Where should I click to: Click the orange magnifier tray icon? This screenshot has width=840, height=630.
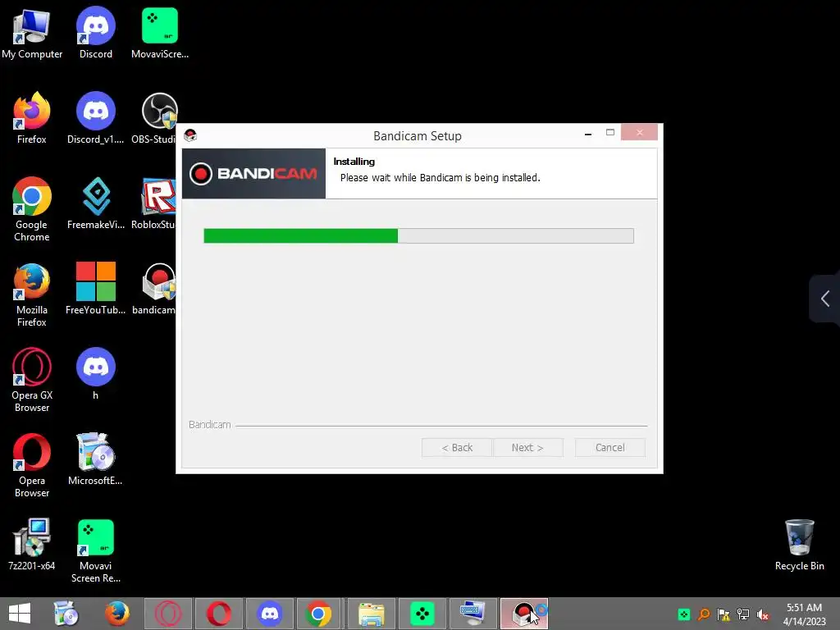tap(704, 614)
